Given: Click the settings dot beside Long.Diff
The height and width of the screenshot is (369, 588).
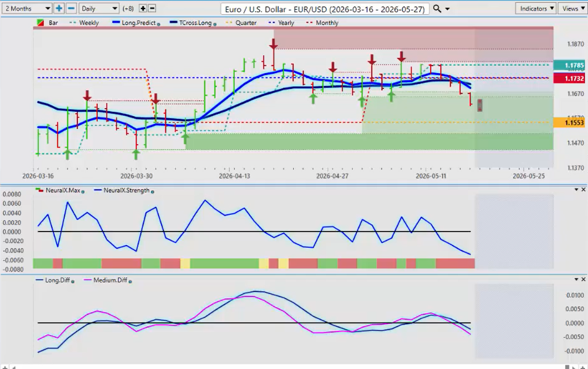Looking at the screenshot, I should click(x=73, y=282).
